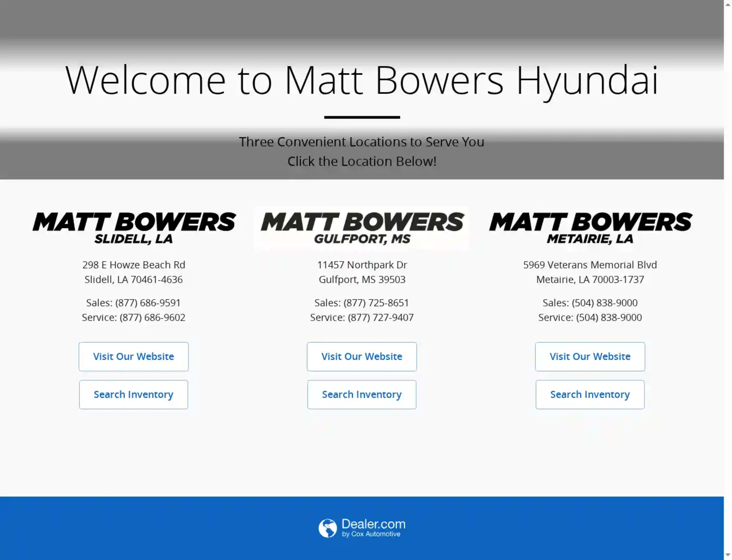
Task: Open the Dealer.com by Cox Automotive logo
Action: 362,528
